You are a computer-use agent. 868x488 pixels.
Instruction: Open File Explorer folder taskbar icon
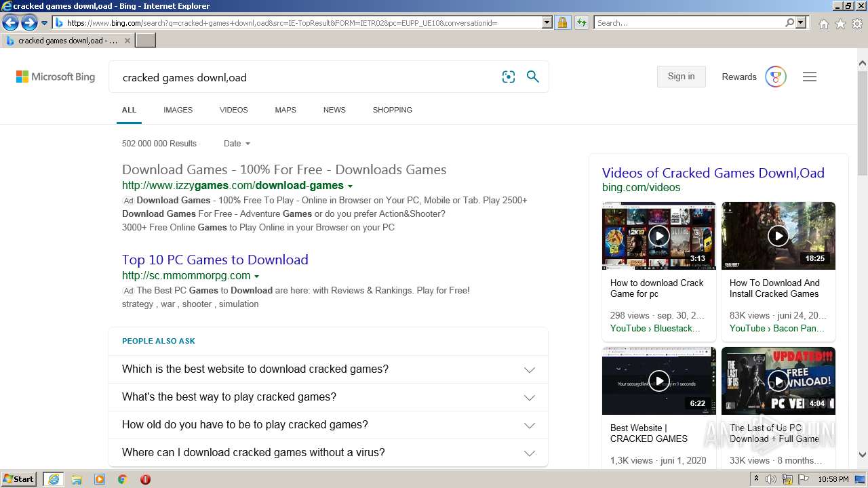[x=77, y=479]
